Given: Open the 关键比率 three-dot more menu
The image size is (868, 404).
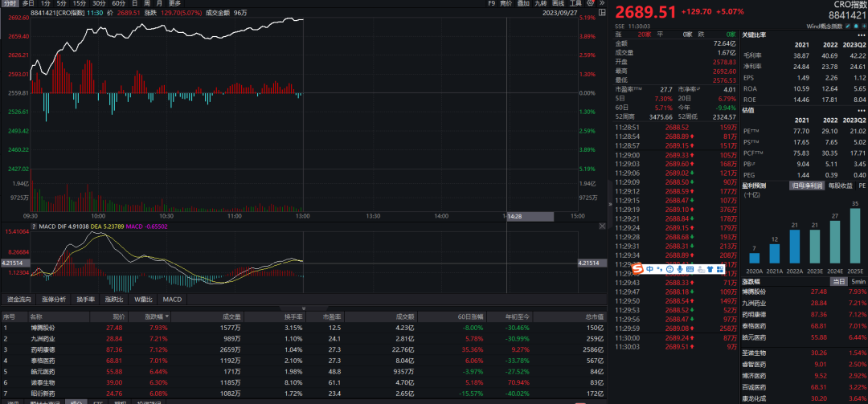Looking at the screenshot, I should pyautogui.click(x=860, y=35).
